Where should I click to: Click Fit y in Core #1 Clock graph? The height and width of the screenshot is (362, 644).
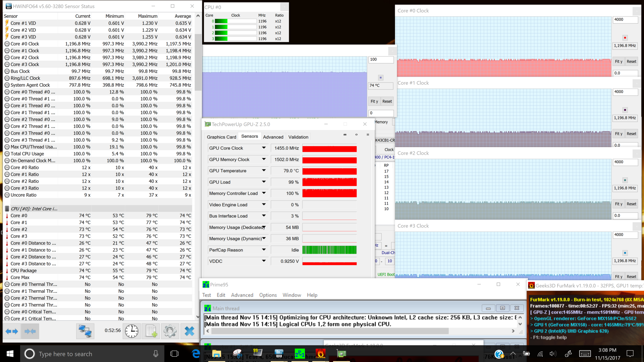tap(619, 134)
